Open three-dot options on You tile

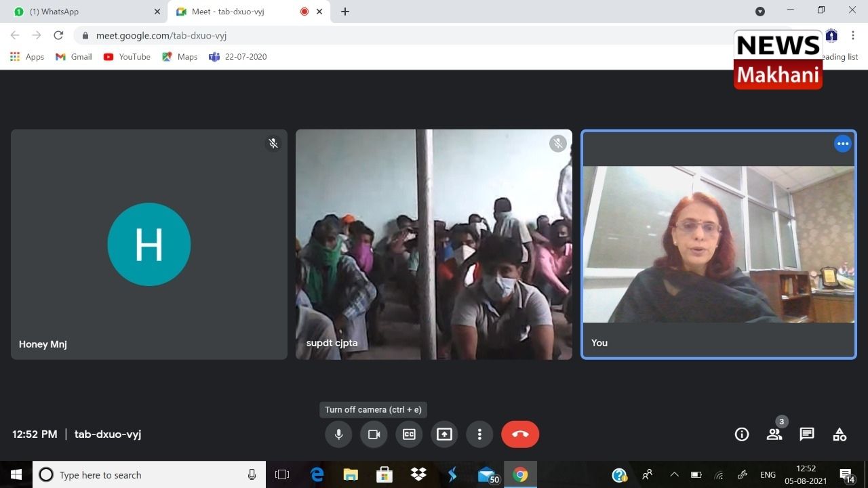coord(842,144)
